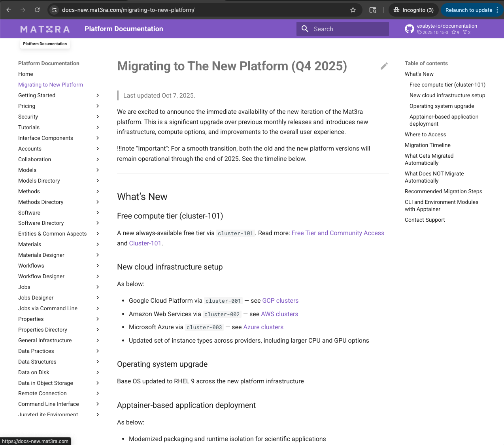Expand Methods section chevron
The image size is (504, 445).
pyautogui.click(x=98, y=191)
